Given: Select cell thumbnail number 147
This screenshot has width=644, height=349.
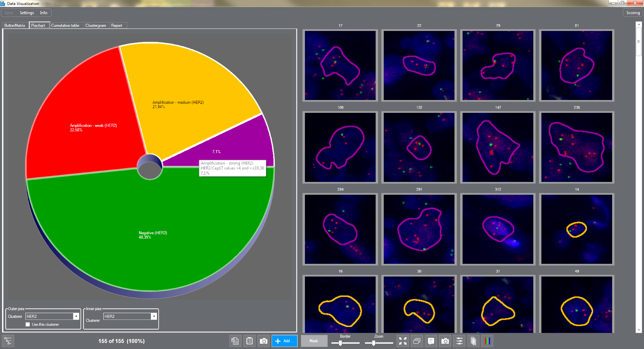Looking at the screenshot, I should (x=497, y=147).
